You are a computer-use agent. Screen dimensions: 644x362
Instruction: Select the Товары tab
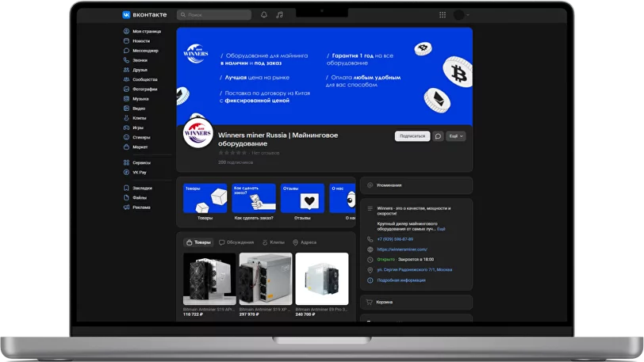tap(199, 242)
